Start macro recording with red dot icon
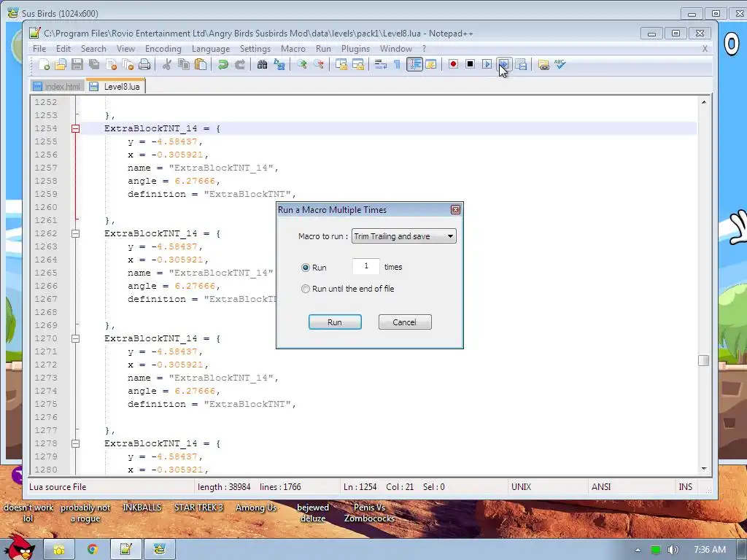747x560 pixels. point(453,64)
